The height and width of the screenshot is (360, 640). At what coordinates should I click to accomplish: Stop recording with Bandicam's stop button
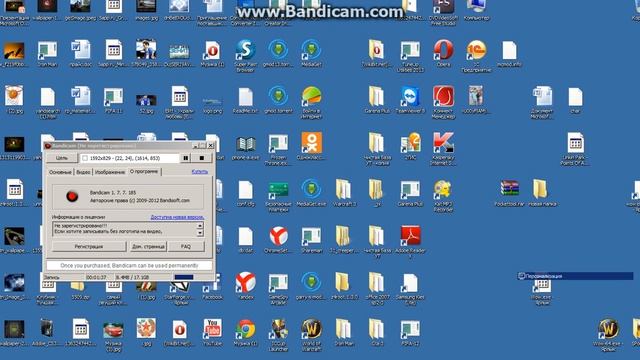coord(202,158)
